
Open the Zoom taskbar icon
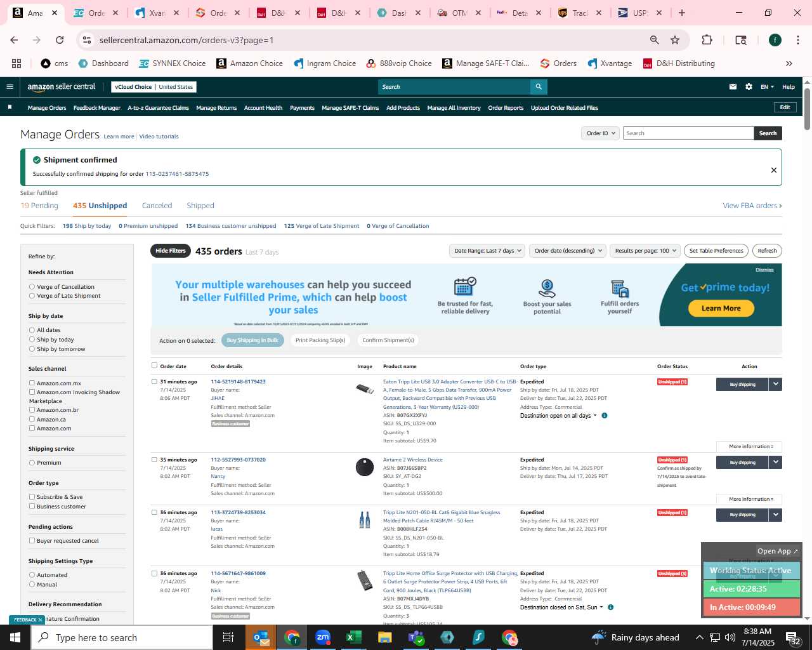point(323,637)
